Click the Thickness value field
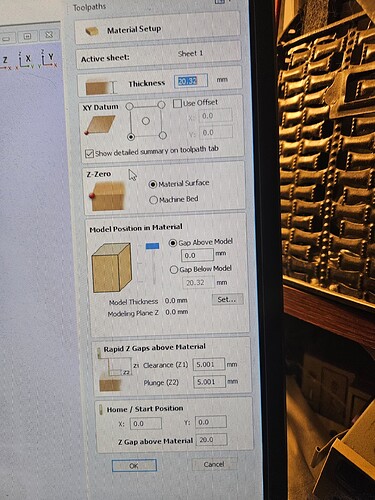Viewport: 375px width, 500px height. click(191, 81)
